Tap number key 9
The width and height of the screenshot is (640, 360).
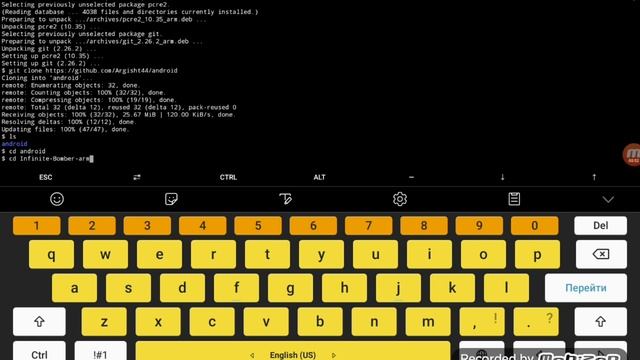479,226
